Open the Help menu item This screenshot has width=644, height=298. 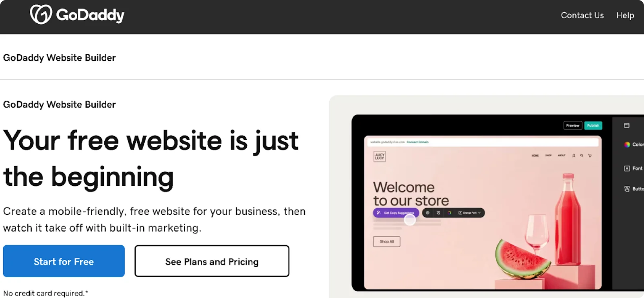point(625,15)
